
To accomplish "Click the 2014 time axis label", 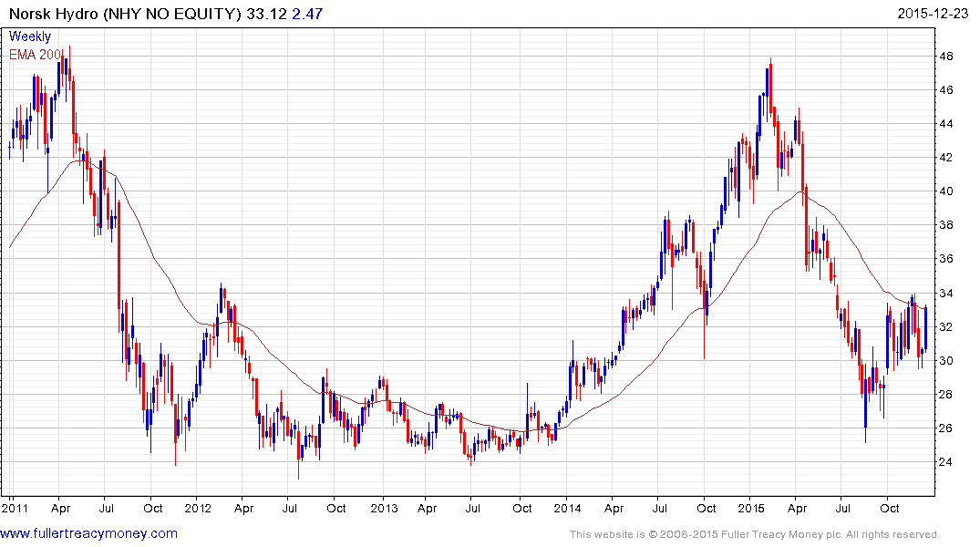I will [x=567, y=508].
